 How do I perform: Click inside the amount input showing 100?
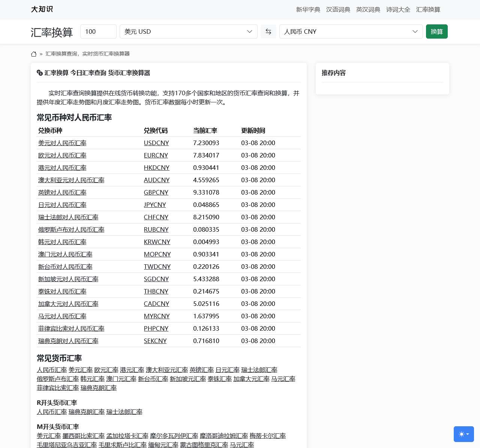(x=98, y=31)
